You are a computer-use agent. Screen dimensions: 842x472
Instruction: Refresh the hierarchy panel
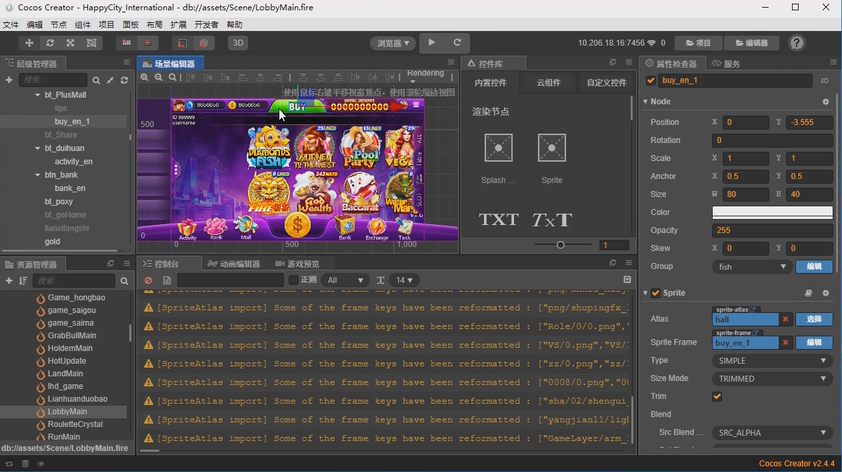(x=124, y=80)
